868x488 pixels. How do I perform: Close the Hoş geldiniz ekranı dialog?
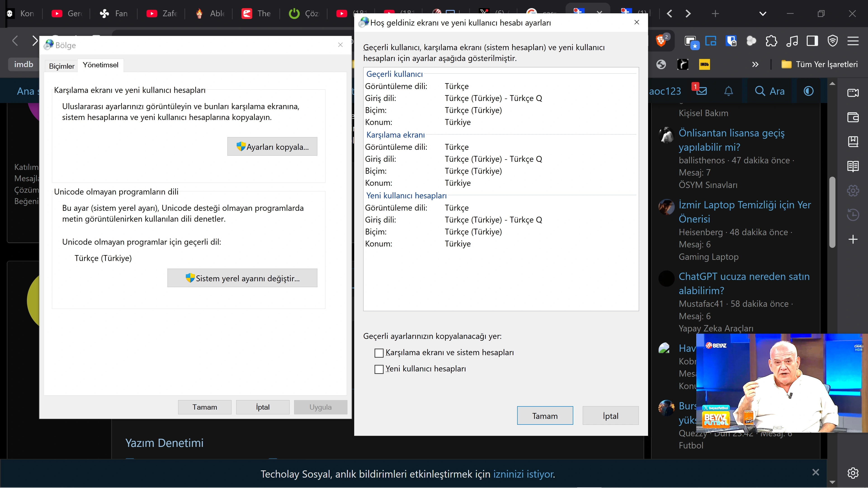637,22
